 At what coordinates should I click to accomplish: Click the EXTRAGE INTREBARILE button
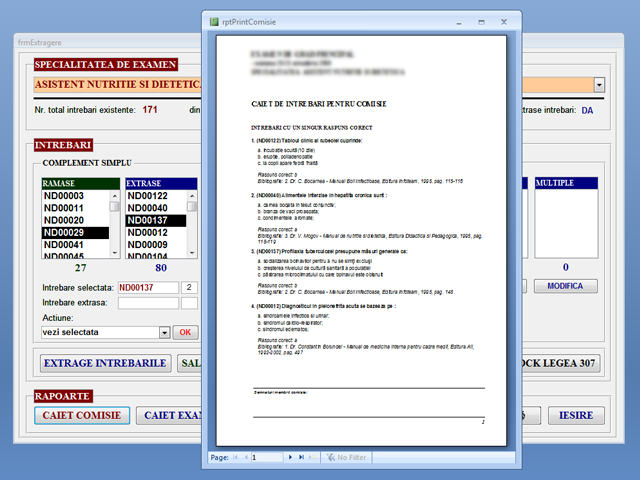pyautogui.click(x=104, y=363)
